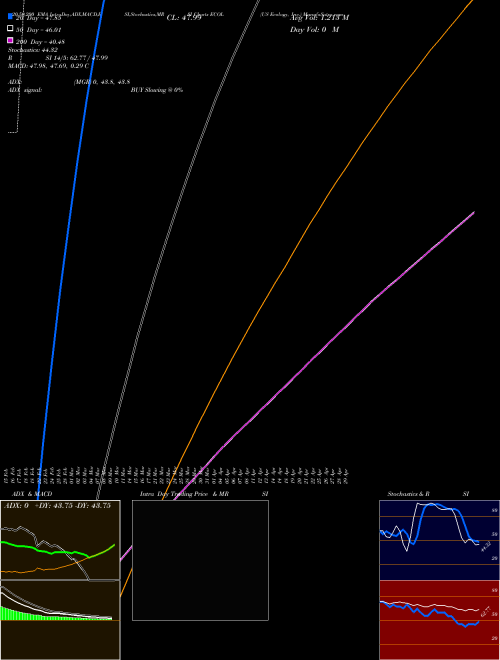
Task: Click the rotated '44.32' value in Stochastics panel
Action: coord(486,546)
